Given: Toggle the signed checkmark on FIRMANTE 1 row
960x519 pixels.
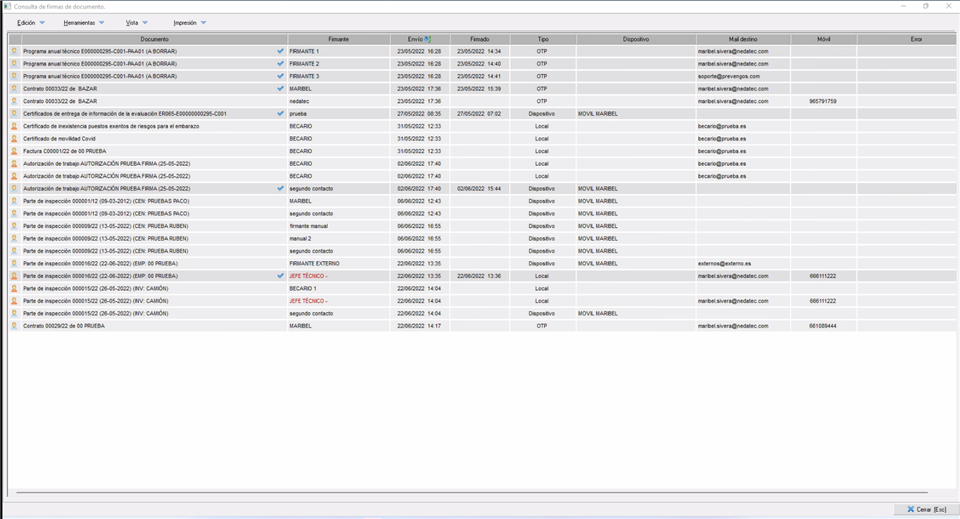Looking at the screenshot, I should pos(280,51).
